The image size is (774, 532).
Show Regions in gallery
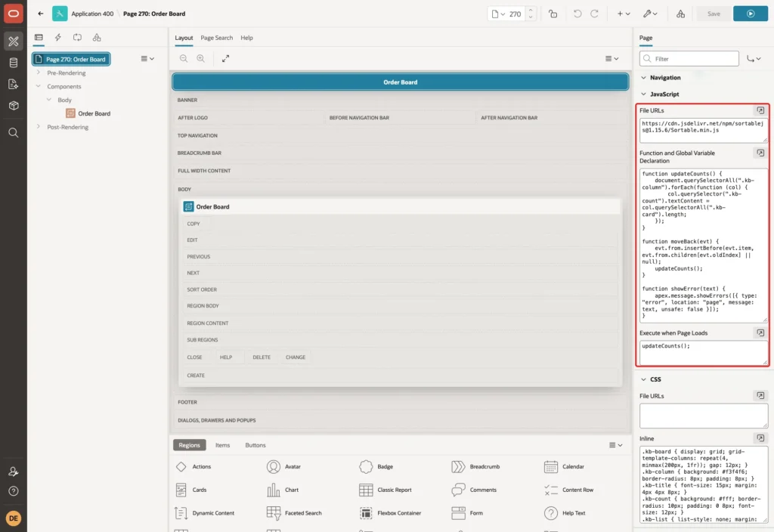(189, 444)
